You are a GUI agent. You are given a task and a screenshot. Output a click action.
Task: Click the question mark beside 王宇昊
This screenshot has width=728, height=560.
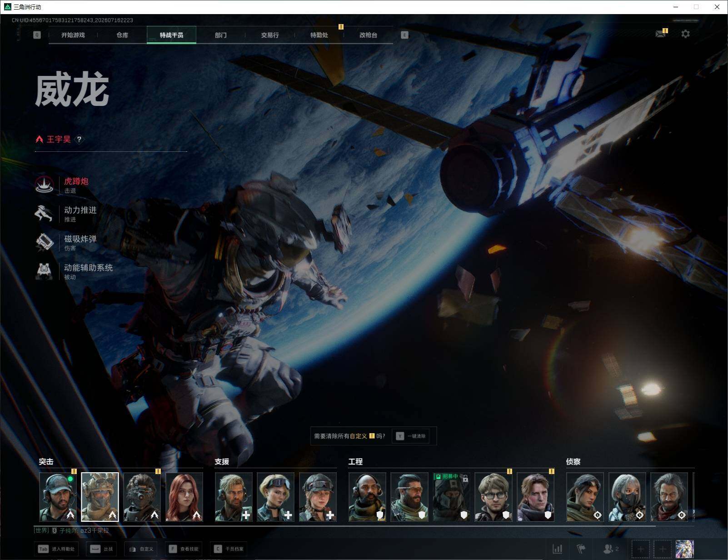79,140
